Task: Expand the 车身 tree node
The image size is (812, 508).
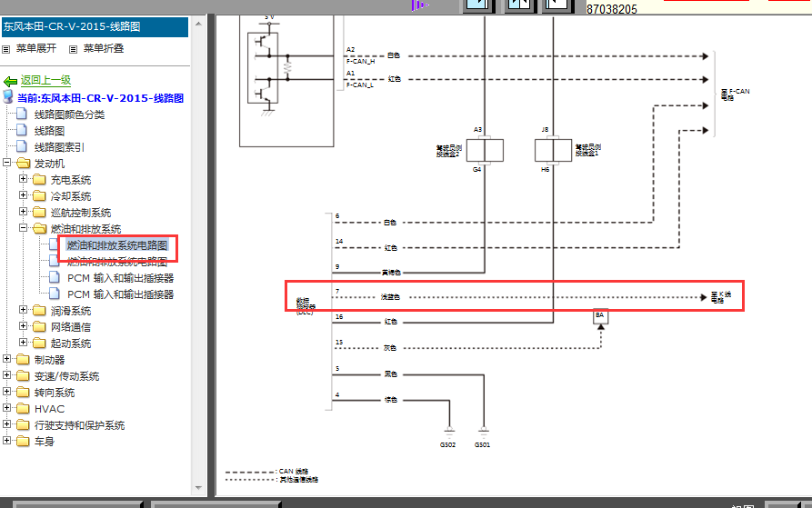Action: [x=6, y=440]
